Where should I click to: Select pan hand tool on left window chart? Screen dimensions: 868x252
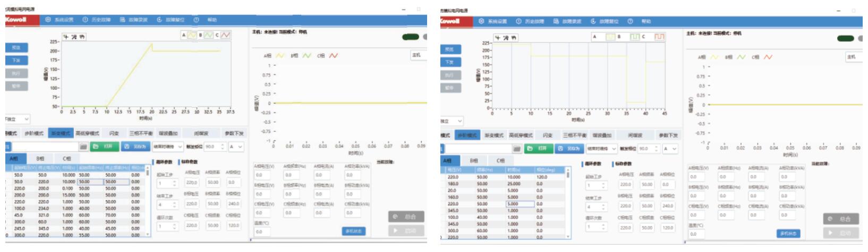tap(82, 37)
